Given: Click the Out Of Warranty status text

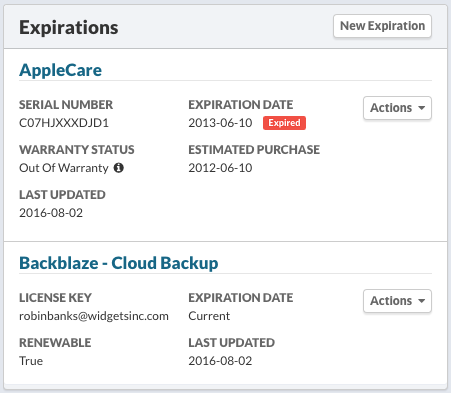Looking at the screenshot, I should (64, 168).
